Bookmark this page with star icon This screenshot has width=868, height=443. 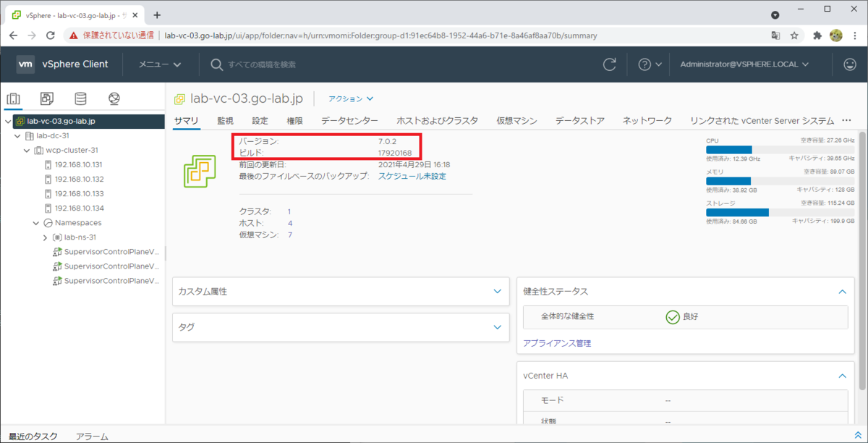794,35
